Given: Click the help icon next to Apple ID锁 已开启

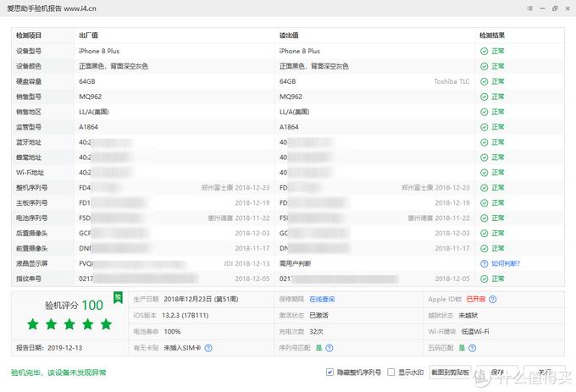Looking at the screenshot, I should click(x=493, y=299).
